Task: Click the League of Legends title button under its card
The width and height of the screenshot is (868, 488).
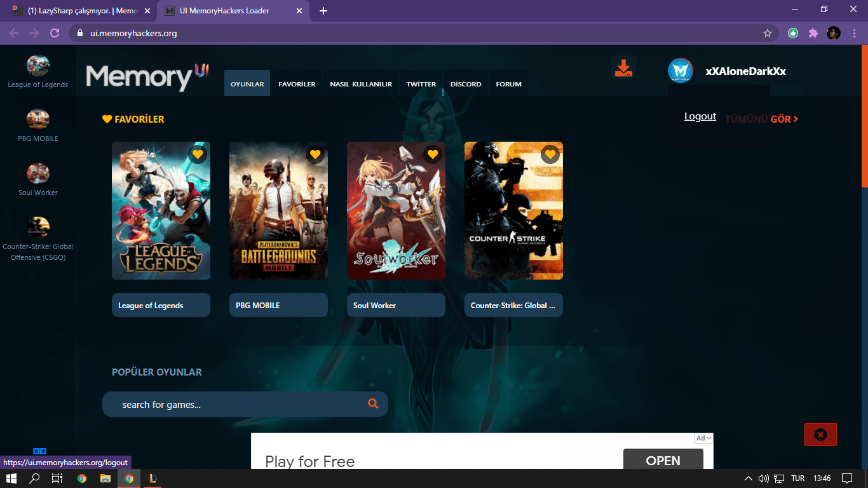Action: pos(161,305)
